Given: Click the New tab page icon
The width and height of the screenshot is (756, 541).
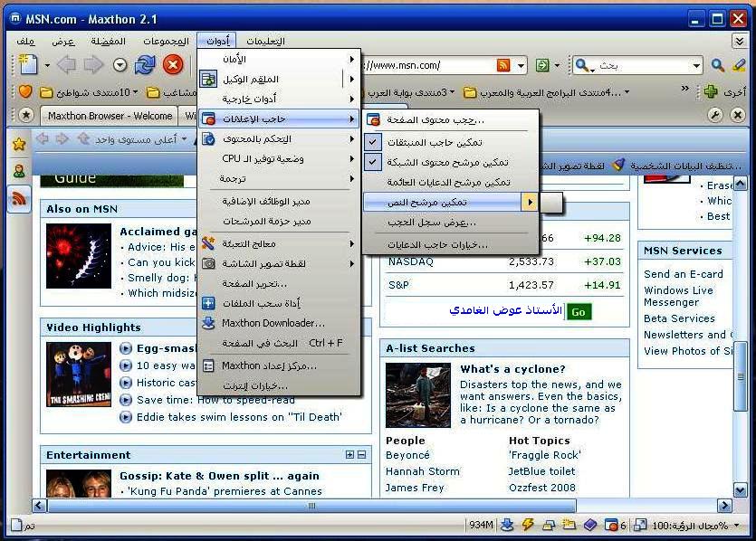Looking at the screenshot, I should point(28,64).
